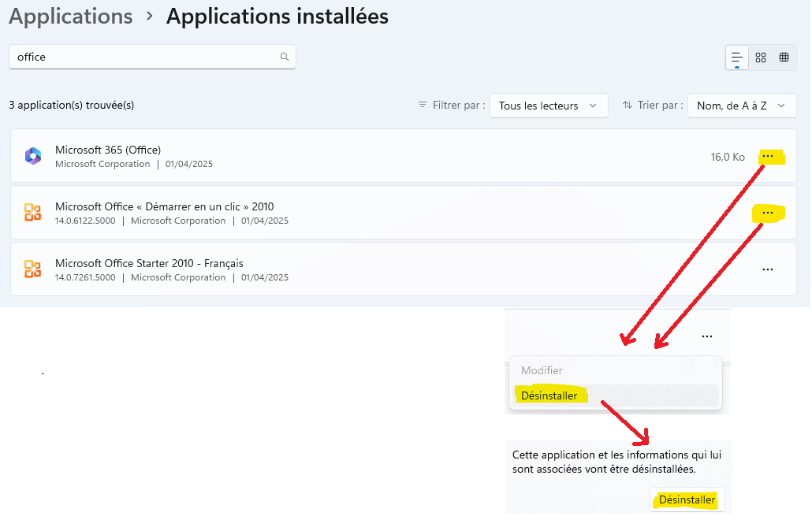This screenshot has width=812, height=531.
Task: Click the search field containing office
Action: pos(152,57)
